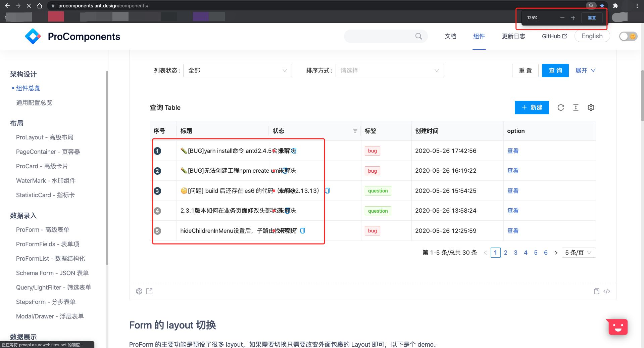Click the blue 查询 button

(x=555, y=71)
